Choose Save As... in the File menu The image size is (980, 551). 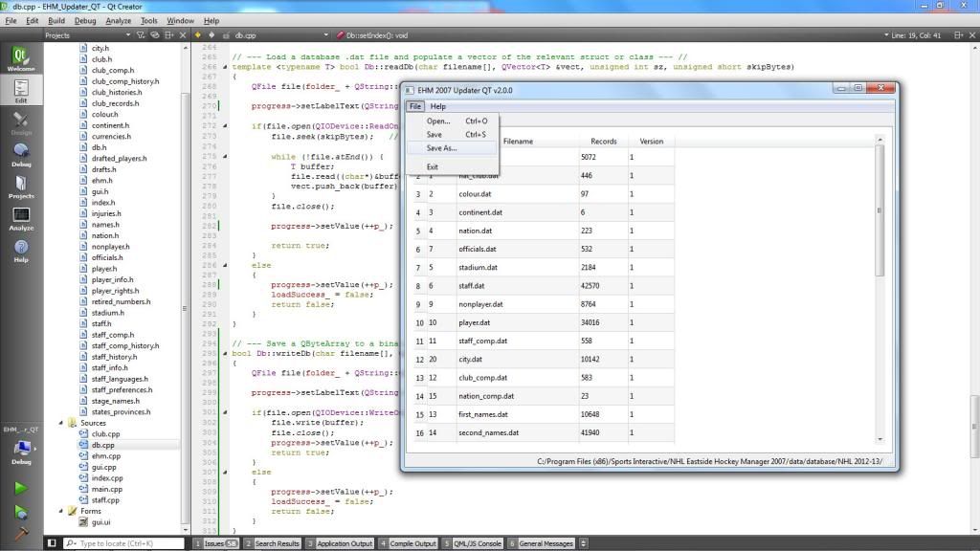(x=453, y=148)
